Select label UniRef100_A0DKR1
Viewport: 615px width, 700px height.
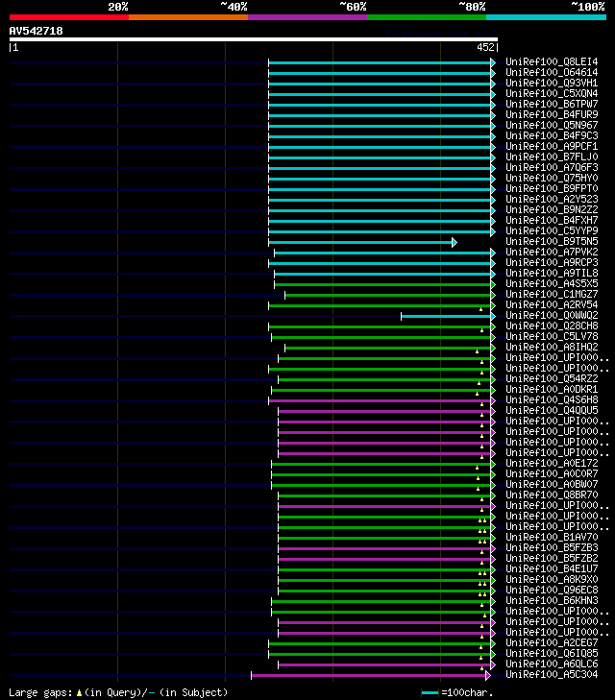click(x=552, y=389)
